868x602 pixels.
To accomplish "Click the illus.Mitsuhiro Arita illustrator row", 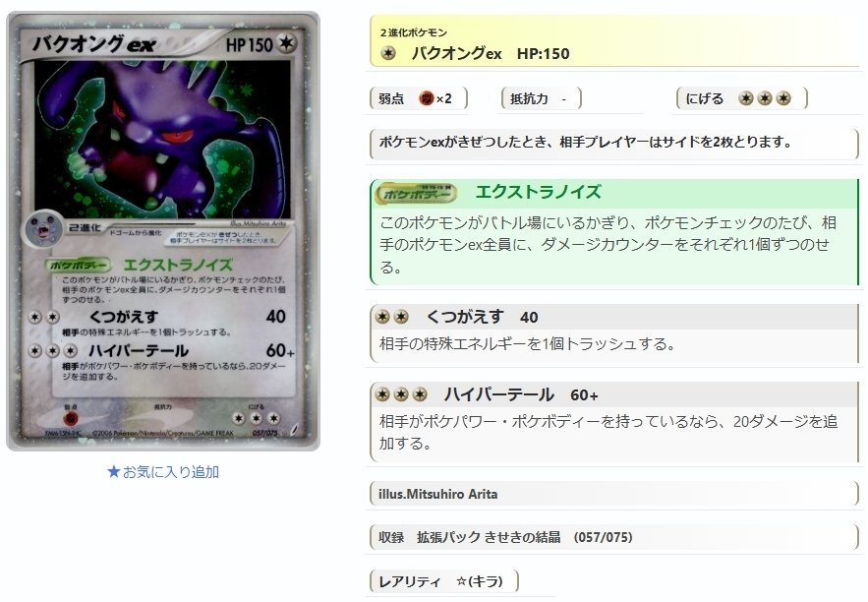I will [614, 494].
